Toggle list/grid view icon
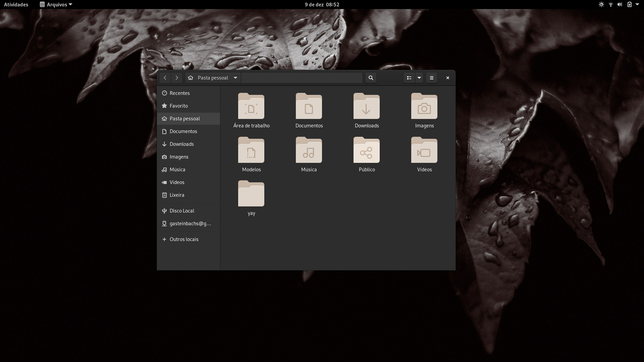The height and width of the screenshot is (362, 644). click(x=409, y=78)
